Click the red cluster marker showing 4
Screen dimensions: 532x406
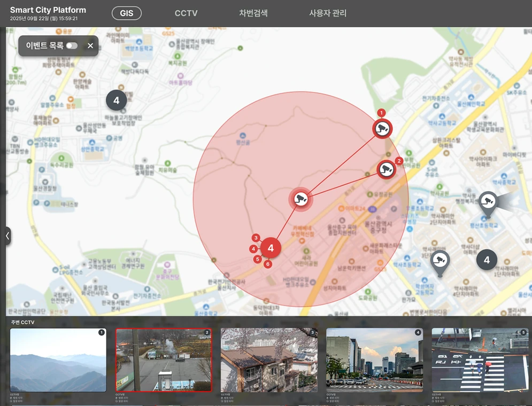click(271, 248)
